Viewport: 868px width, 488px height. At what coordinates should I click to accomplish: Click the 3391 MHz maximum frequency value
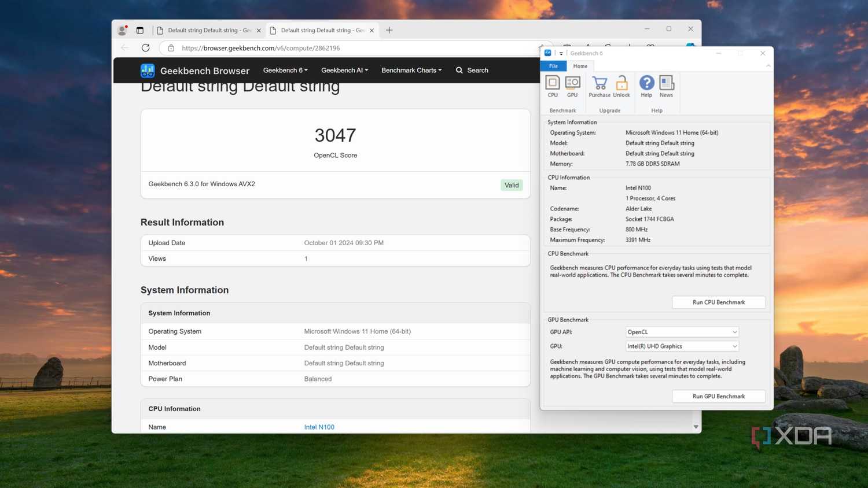[638, 240]
